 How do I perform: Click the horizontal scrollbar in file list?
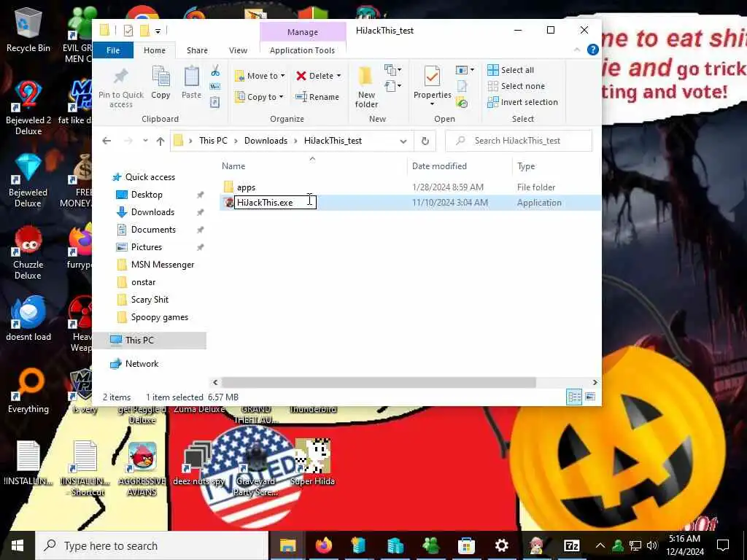[379, 382]
